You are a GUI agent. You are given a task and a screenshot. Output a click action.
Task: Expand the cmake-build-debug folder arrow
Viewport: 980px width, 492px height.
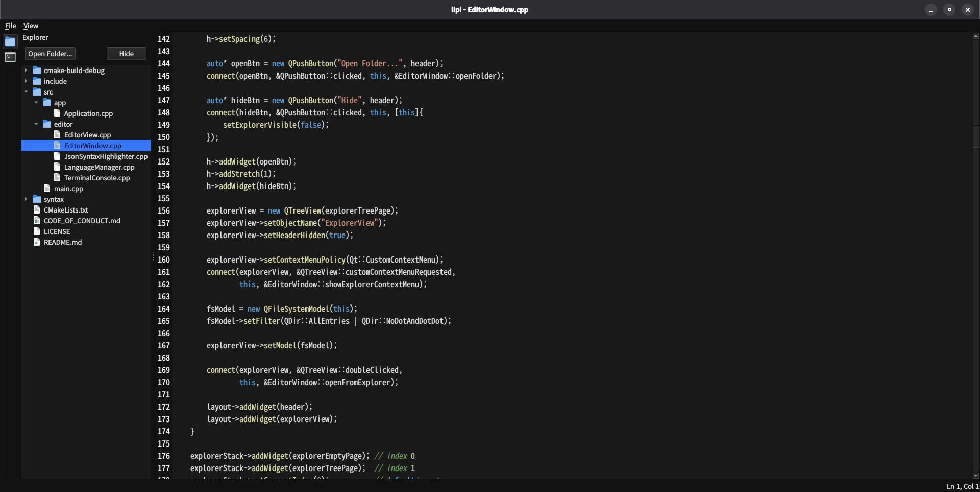(x=26, y=71)
